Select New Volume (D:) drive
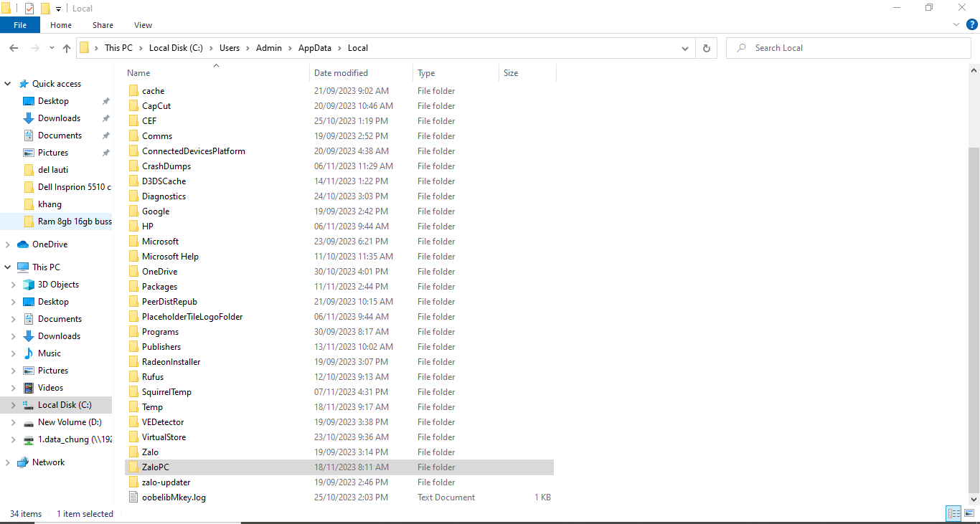Image resolution: width=980 pixels, height=524 pixels. pyautogui.click(x=70, y=422)
